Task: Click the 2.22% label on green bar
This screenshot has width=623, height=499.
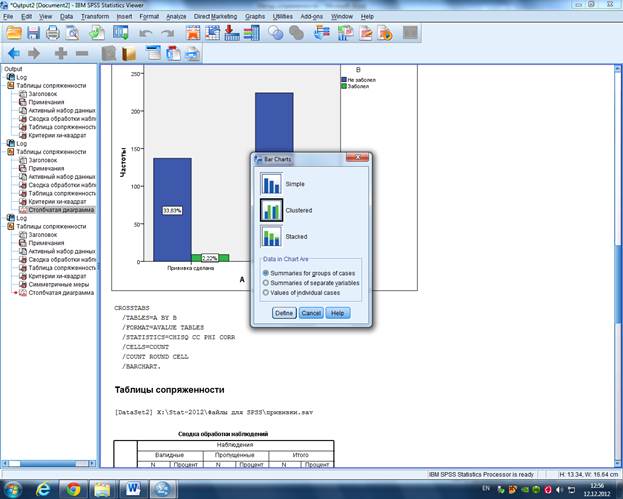Action: (209, 258)
